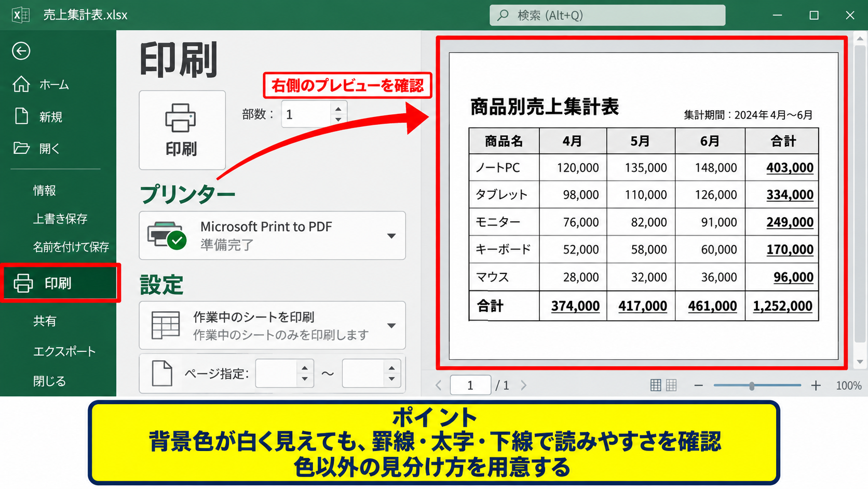
Task: Go to the next preview page
Action: (524, 386)
